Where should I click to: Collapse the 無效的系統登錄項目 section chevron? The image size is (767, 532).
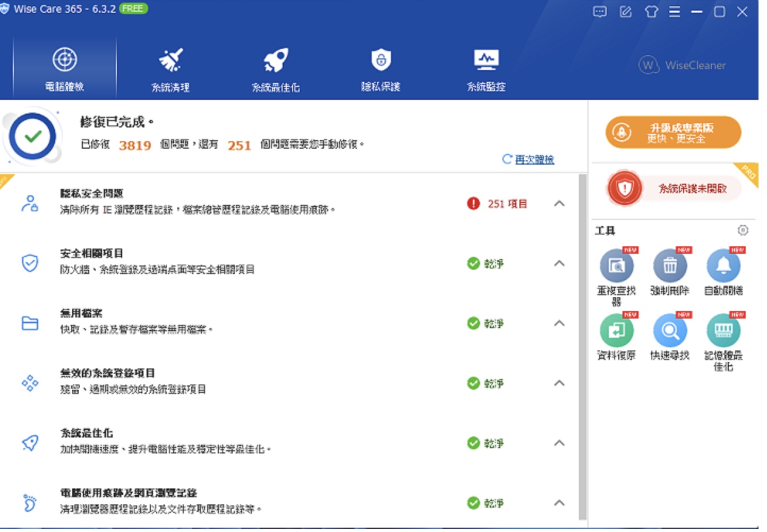click(559, 383)
